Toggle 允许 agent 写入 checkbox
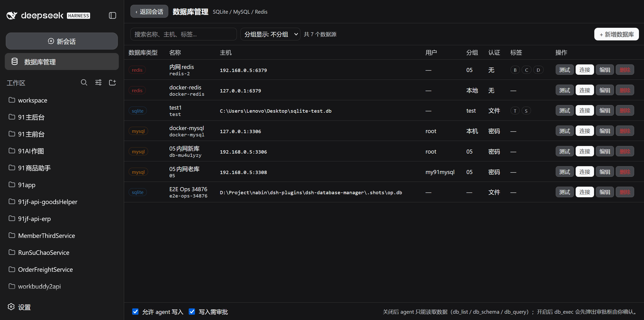 pyautogui.click(x=135, y=311)
